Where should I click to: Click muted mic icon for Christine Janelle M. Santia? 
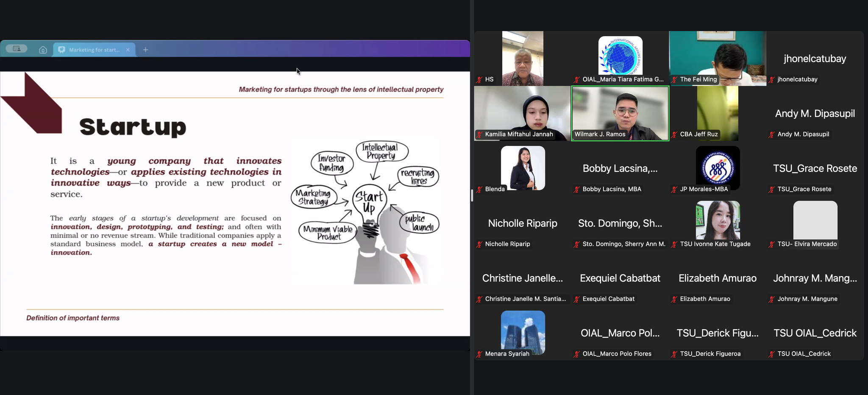coord(479,299)
